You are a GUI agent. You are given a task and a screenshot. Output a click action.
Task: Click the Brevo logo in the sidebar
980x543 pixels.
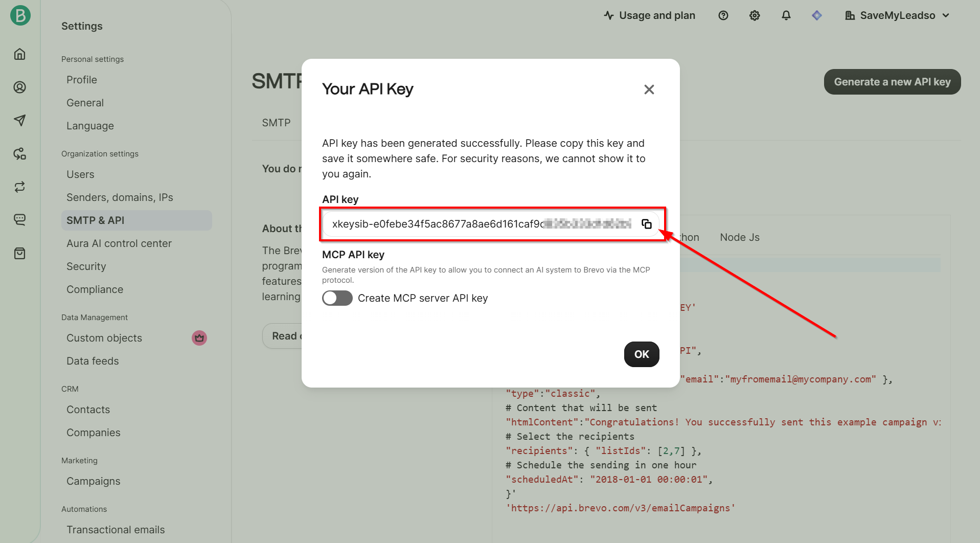click(20, 15)
